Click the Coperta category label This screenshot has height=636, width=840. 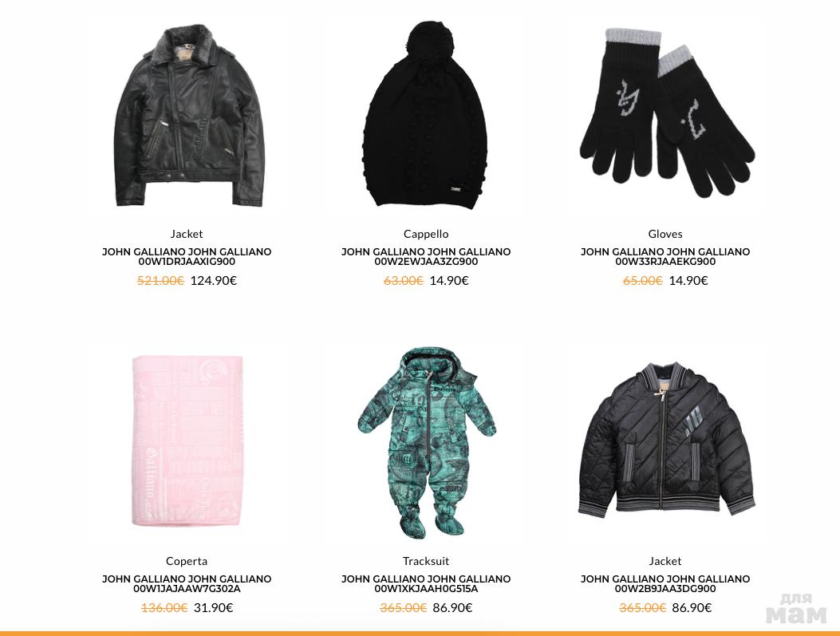click(x=187, y=561)
